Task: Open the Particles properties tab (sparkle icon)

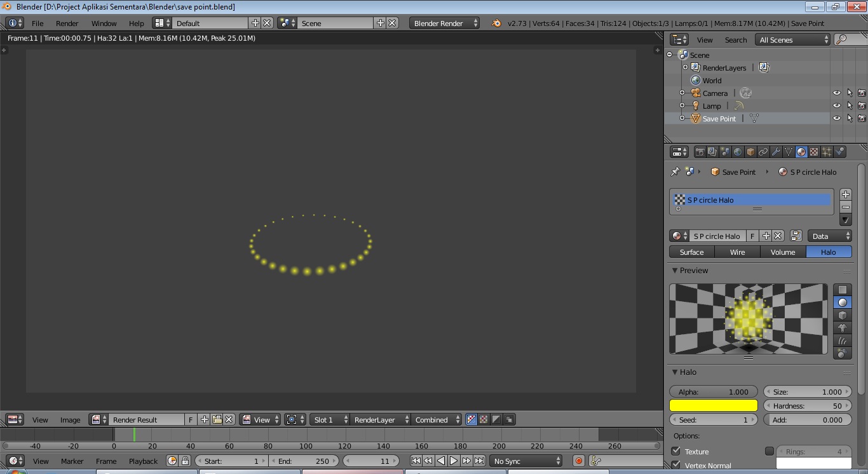Action: click(827, 152)
